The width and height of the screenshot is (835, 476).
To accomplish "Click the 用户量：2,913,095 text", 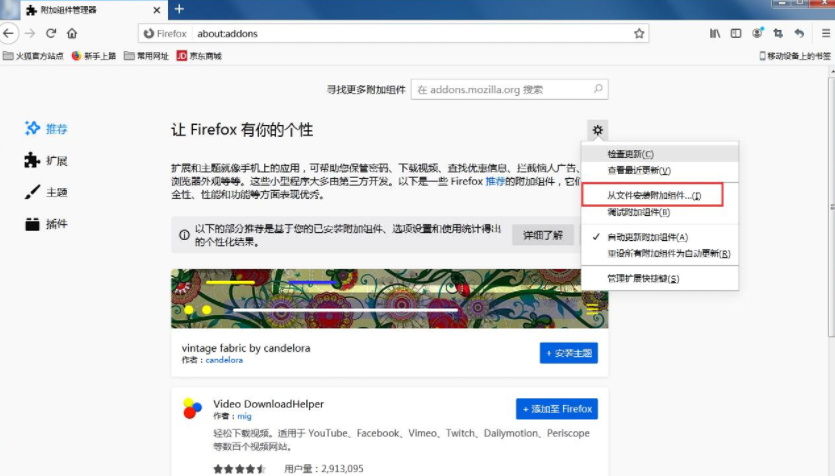I will 324,469.
